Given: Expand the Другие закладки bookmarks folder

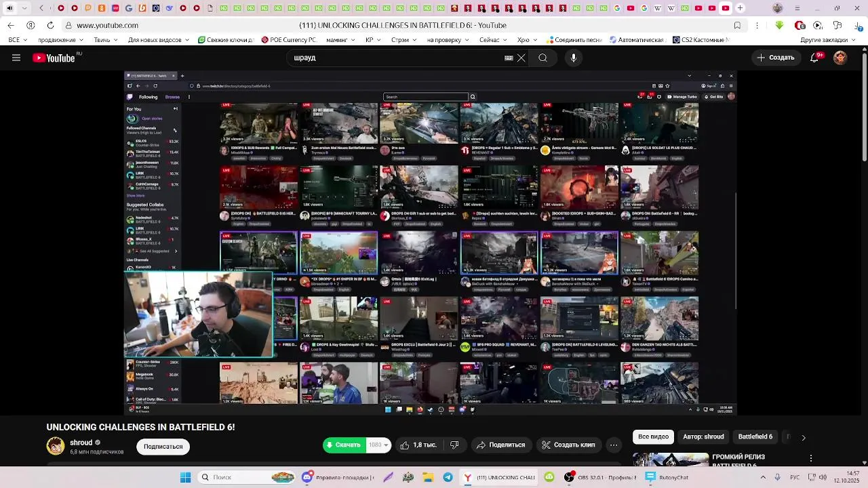Looking at the screenshot, I should (x=827, y=40).
